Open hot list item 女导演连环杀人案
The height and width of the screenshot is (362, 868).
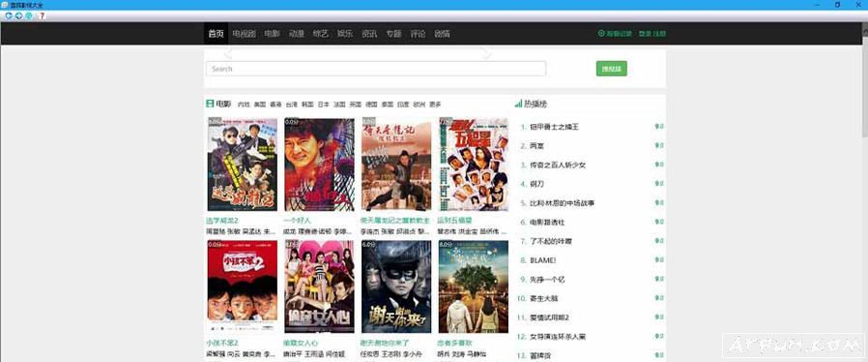(x=558, y=337)
